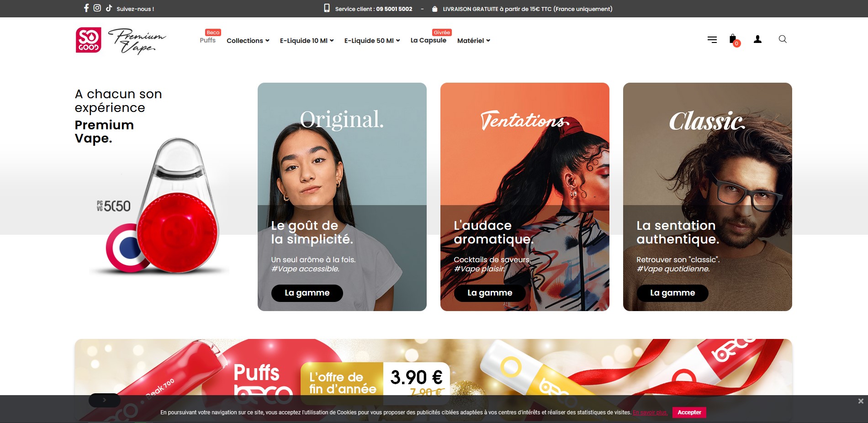Open the TikTok social link icon

pos(109,8)
